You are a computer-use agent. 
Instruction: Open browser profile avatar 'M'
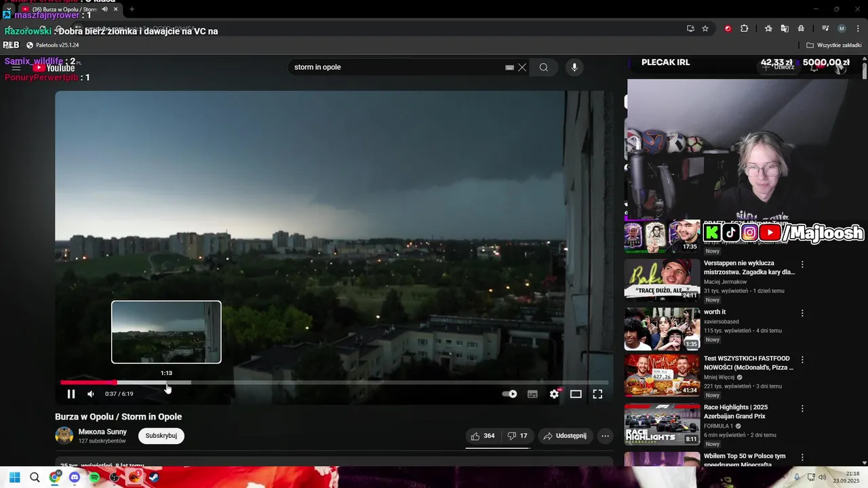pyautogui.click(x=842, y=28)
